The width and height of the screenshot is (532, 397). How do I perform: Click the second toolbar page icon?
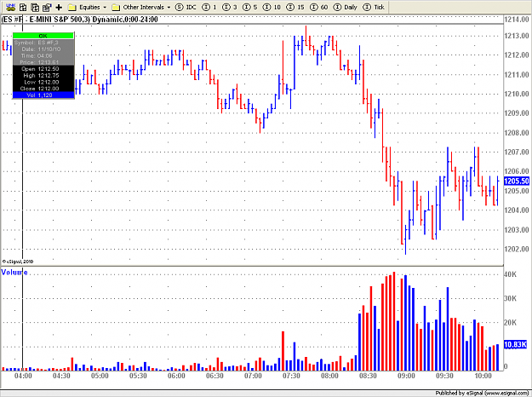pyautogui.click(x=23, y=7)
